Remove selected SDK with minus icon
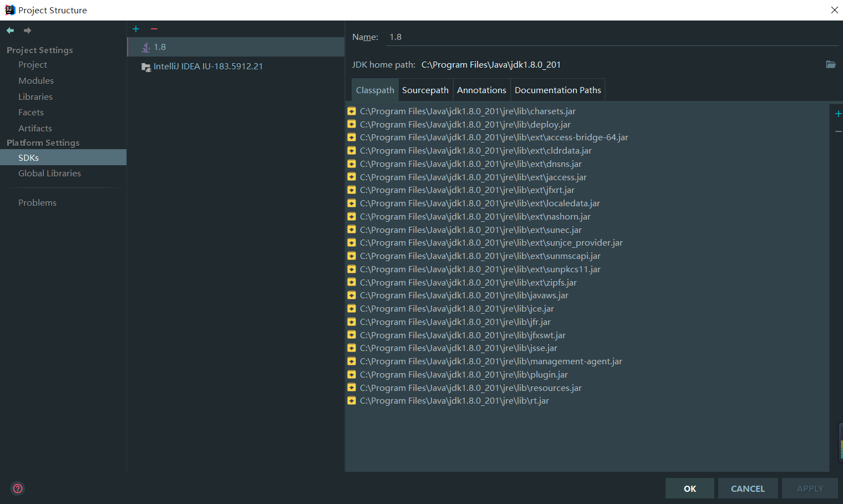Image resolution: width=843 pixels, height=504 pixels. pyautogui.click(x=154, y=29)
